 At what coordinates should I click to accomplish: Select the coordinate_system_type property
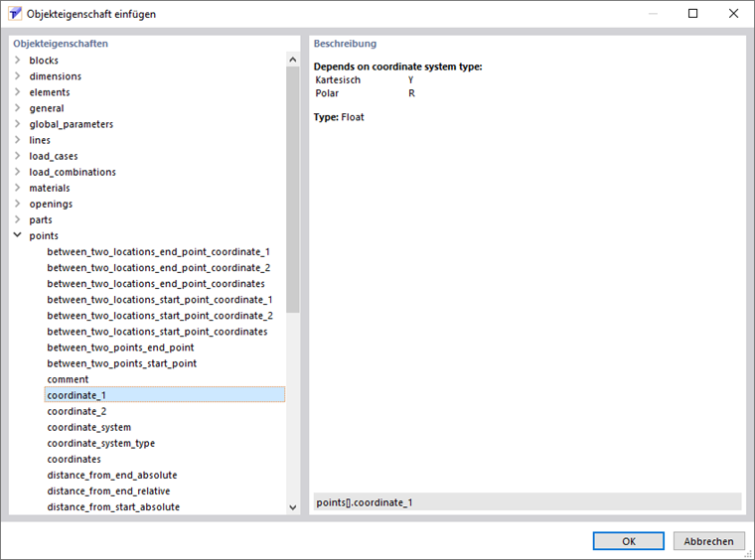click(x=100, y=443)
